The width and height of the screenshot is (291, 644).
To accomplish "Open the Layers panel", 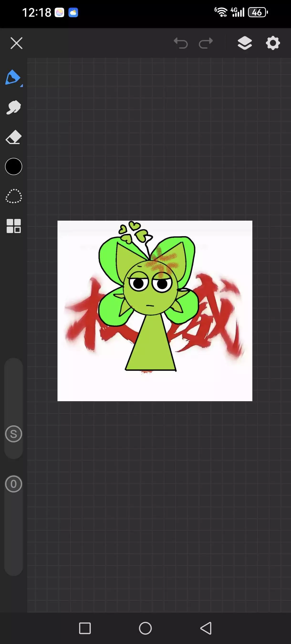I will pyautogui.click(x=244, y=43).
